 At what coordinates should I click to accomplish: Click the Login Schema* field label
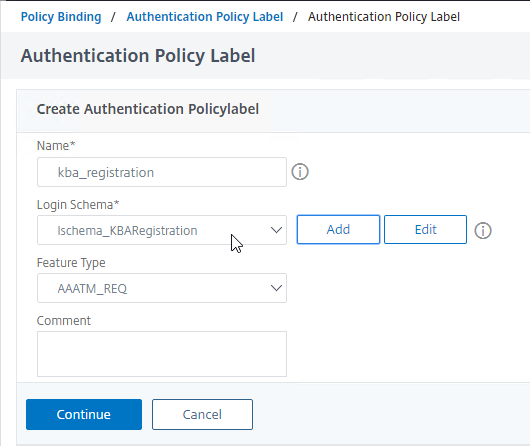78,205
